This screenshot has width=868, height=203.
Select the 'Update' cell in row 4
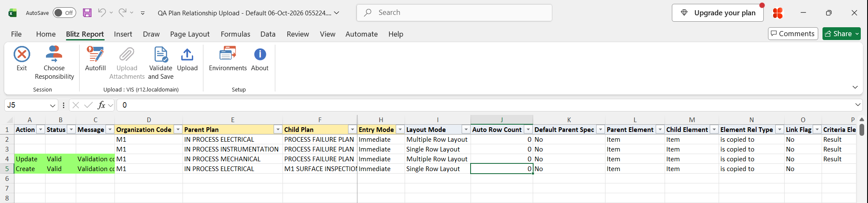coord(30,159)
